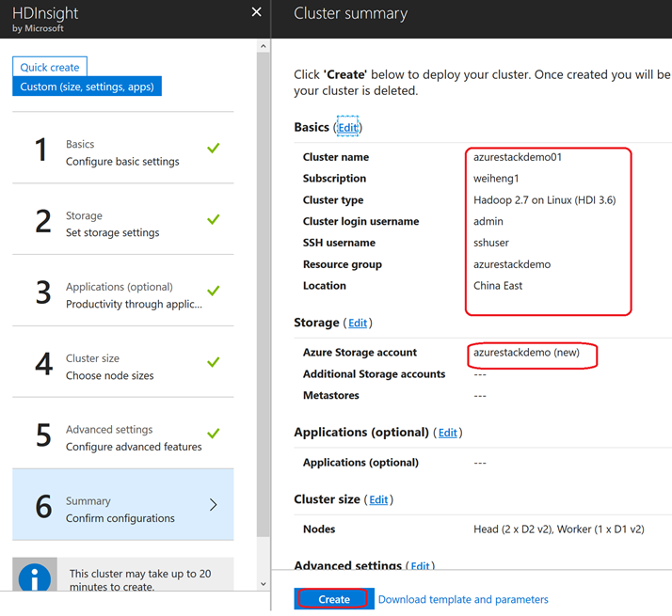Edit the Advanced settings section
This screenshot has width=672, height=616.
click(420, 566)
